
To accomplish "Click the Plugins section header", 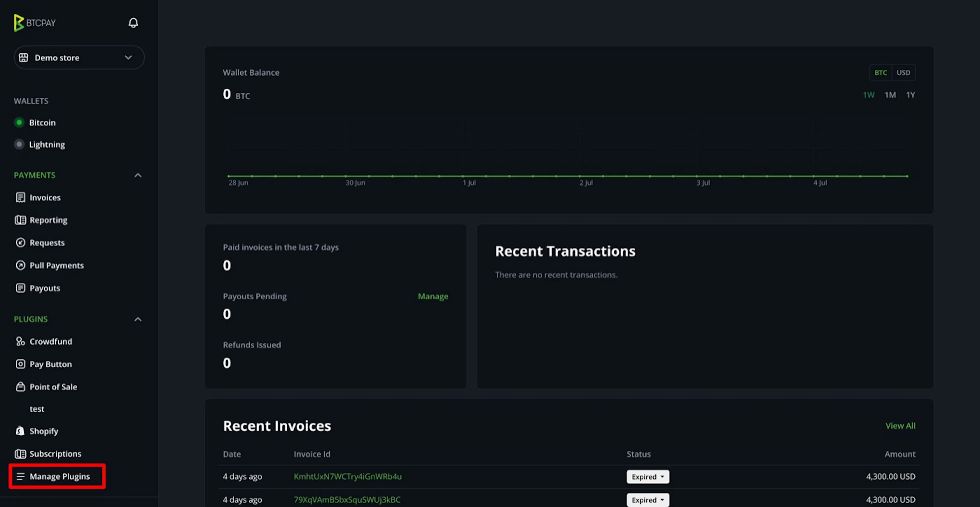I will [31, 319].
